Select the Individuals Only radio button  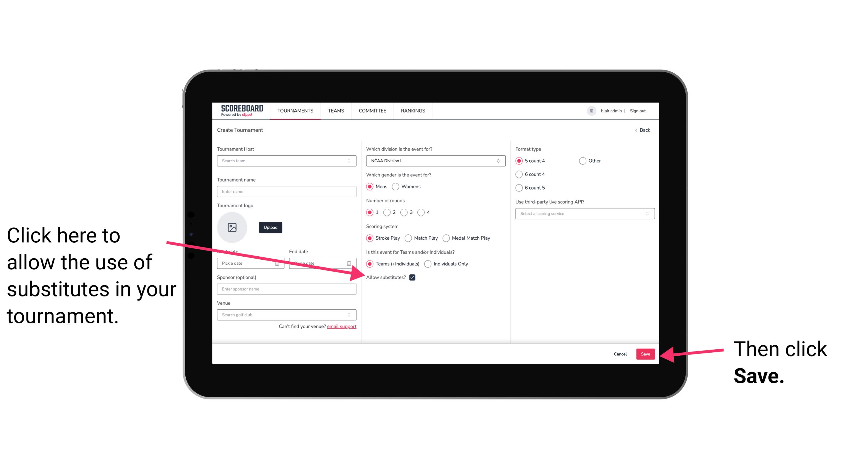(428, 264)
